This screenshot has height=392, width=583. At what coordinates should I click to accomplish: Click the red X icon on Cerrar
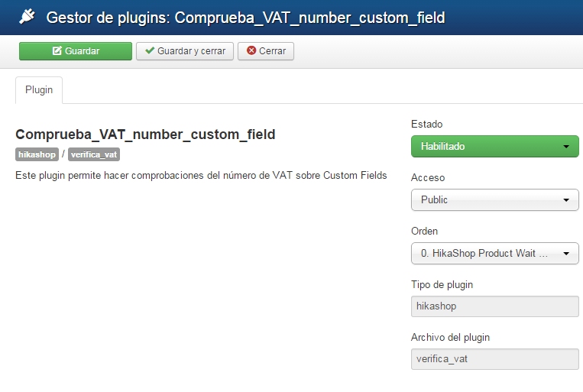[x=251, y=51]
